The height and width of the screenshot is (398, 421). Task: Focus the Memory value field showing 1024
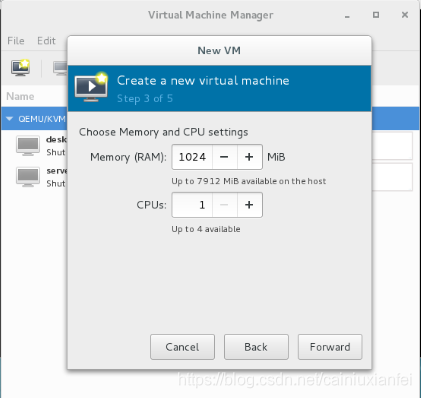192,157
